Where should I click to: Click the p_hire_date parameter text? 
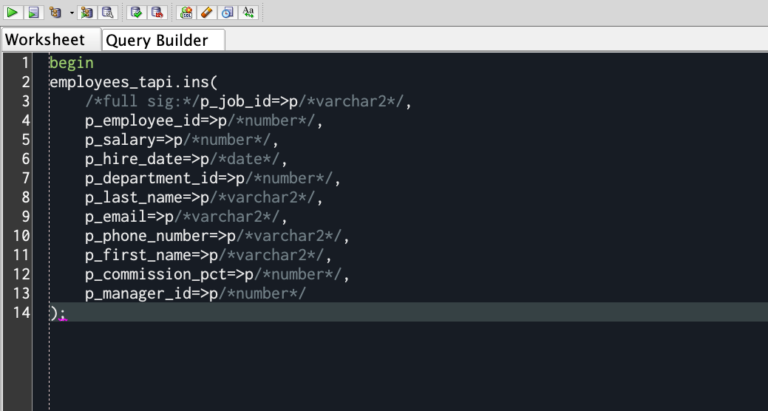pos(132,158)
